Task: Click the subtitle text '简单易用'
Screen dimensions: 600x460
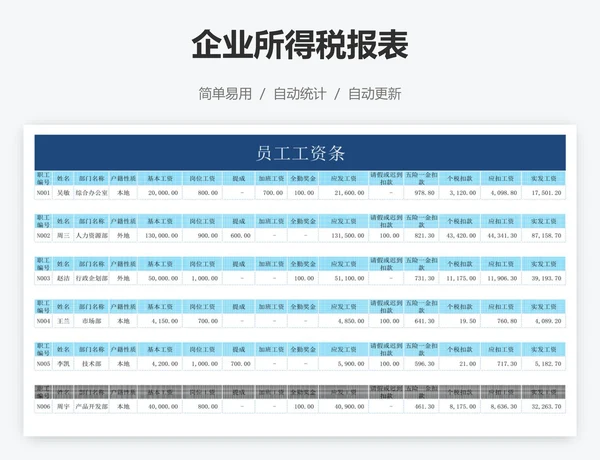Action: point(225,94)
